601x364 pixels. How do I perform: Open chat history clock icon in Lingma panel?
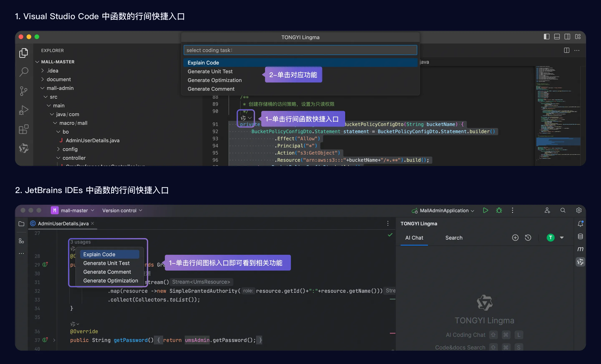528,237
